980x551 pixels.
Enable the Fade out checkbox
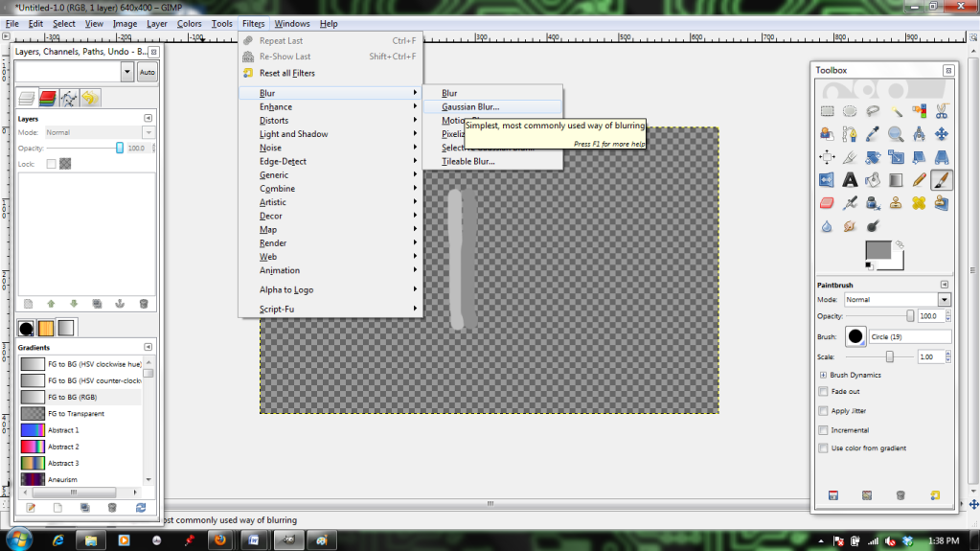823,392
